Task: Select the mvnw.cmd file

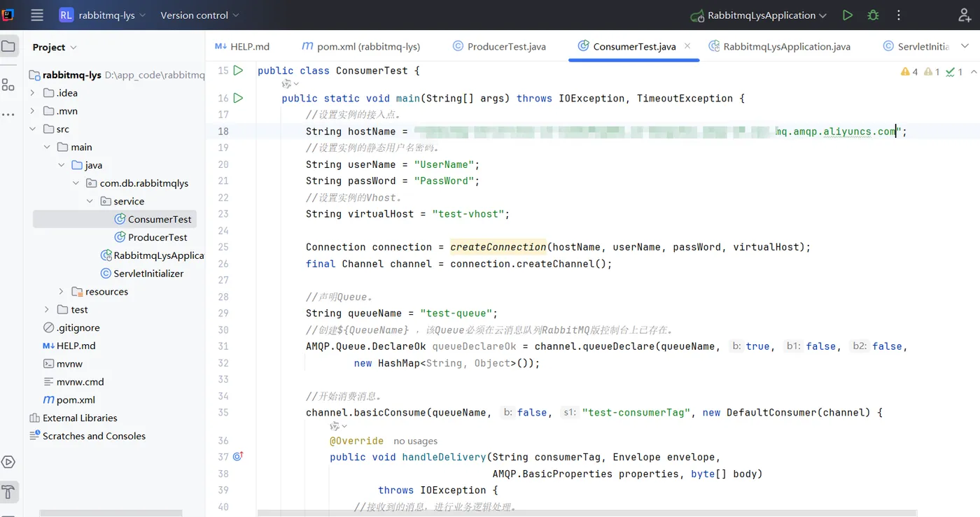Action: (x=73, y=382)
